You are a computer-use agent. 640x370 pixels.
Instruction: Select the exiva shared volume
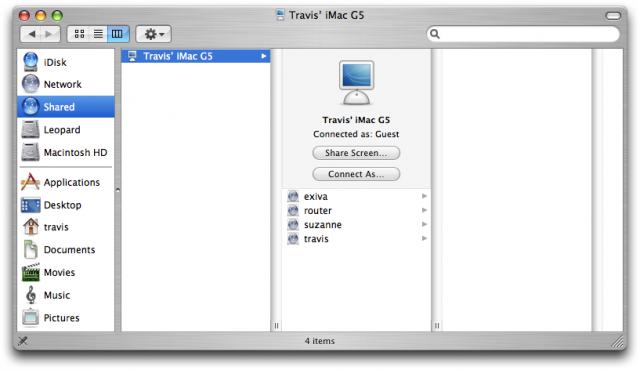(356, 196)
